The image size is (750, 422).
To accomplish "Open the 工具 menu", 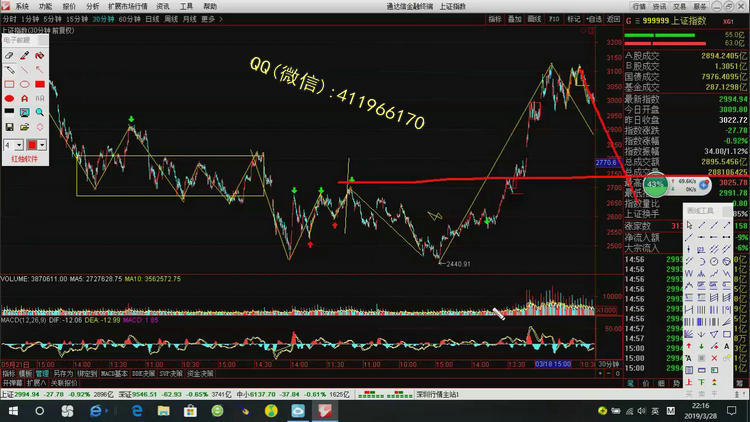I will click(187, 7).
